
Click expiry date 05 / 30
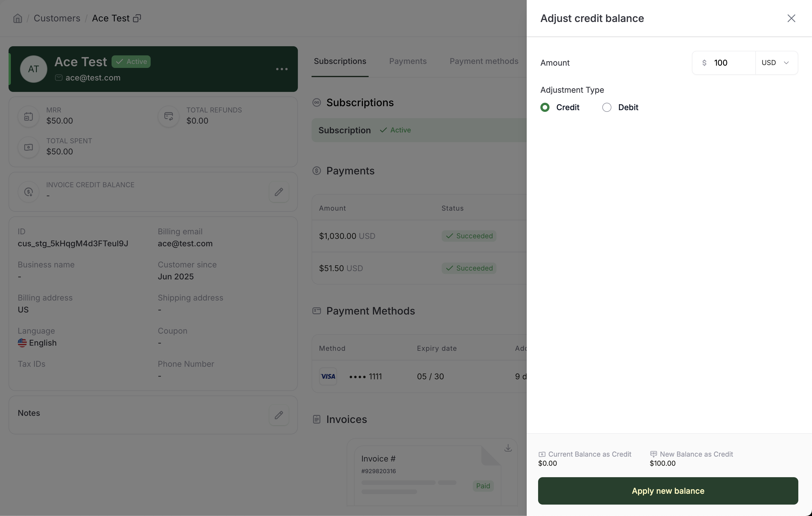click(430, 376)
